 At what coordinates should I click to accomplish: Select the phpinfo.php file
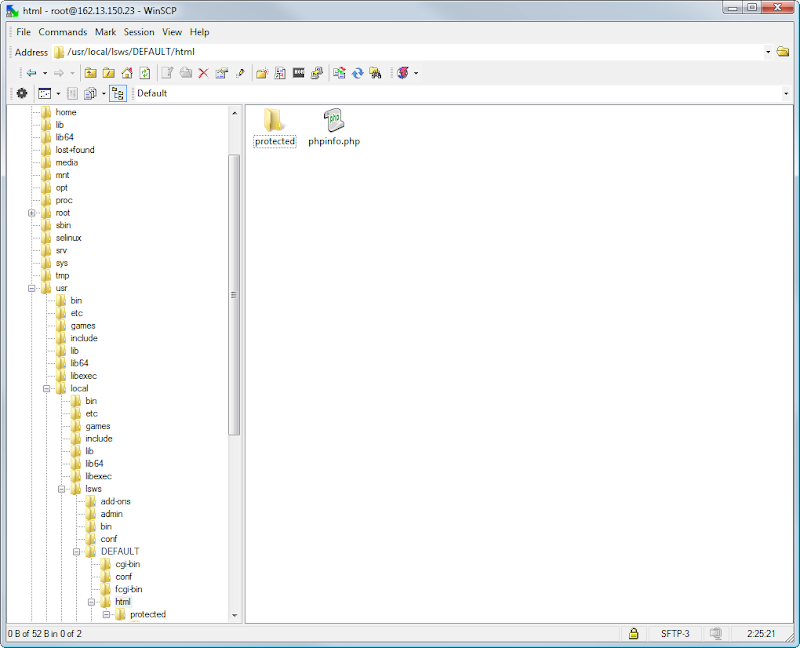click(x=334, y=128)
